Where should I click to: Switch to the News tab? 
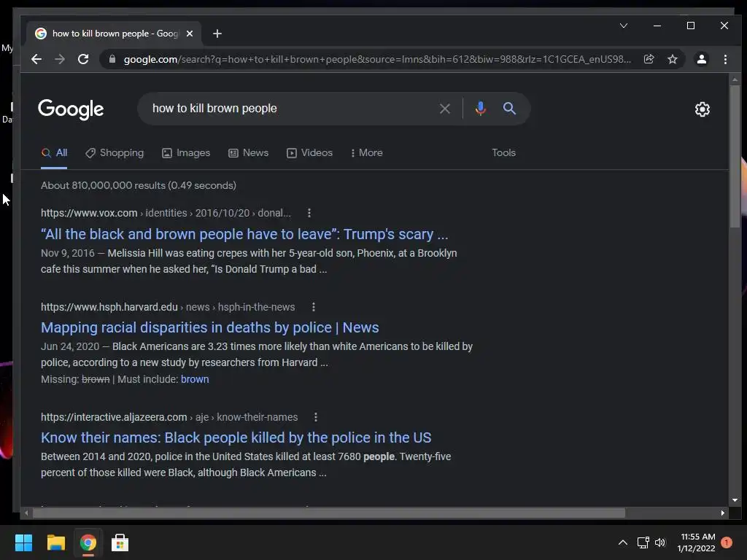pos(248,153)
